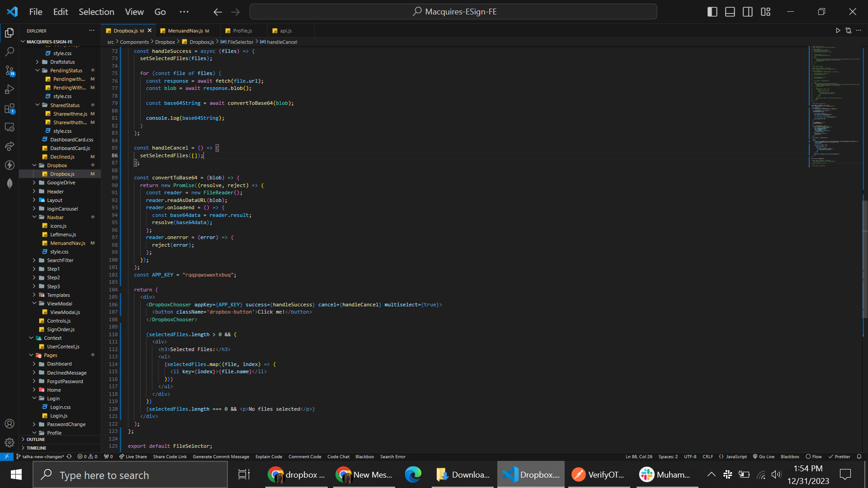Toggle Primary Side Bar layout button
Image resolution: width=868 pixels, height=488 pixels.
pyautogui.click(x=712, y=12)
